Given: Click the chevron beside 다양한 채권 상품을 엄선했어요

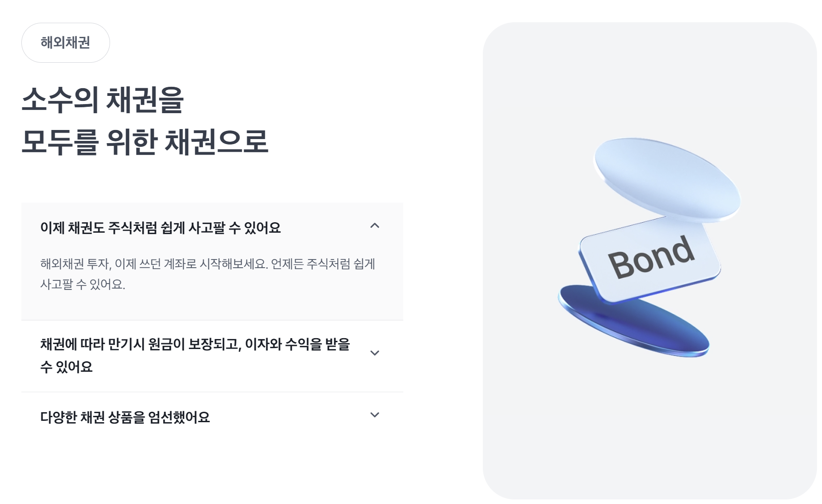Looking at the screenshot, I should tap(375, 415).
